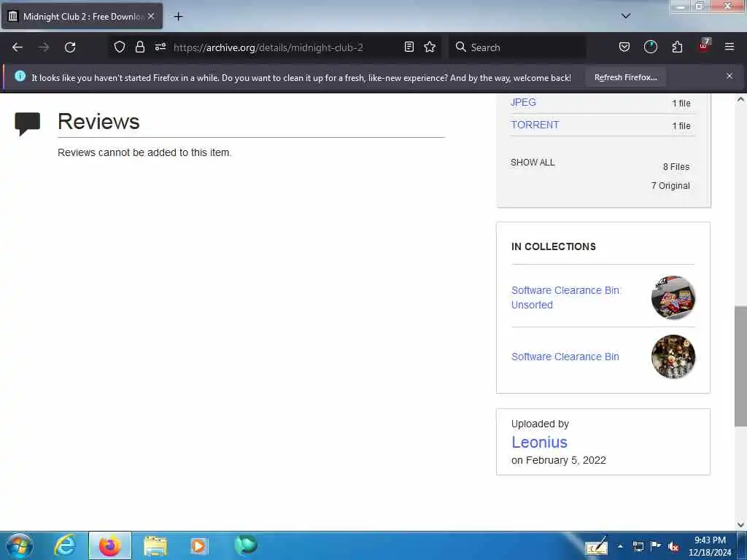Open Software Clearance Bin: Unsorted thumbnail
This screenshot has width=747, height=560.
pyautogui.click(x=673, y=297)
